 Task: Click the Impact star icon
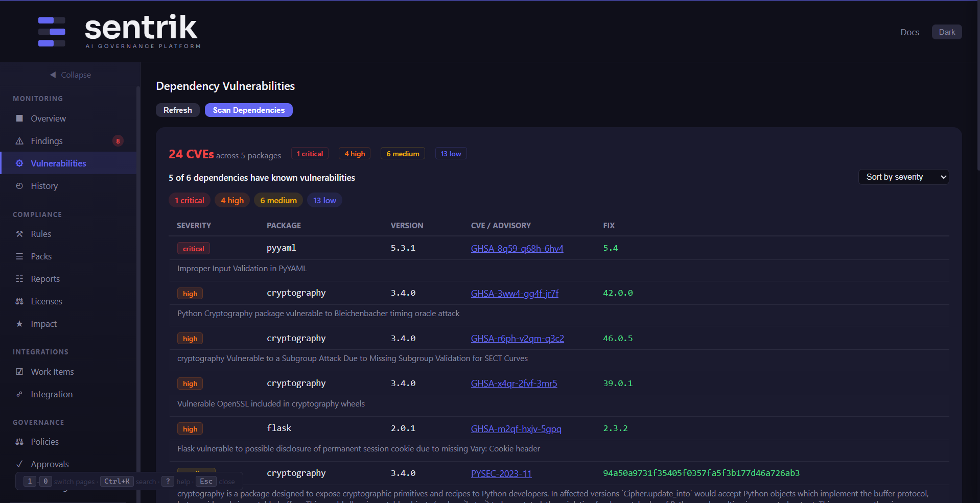coord(19,324)
